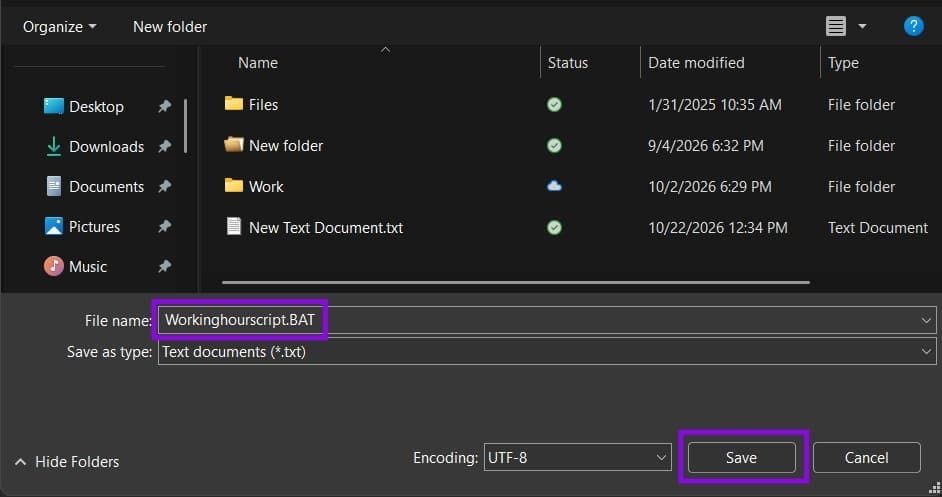The height and width of the screenshot is (497, 942).
Task: Click date 10/22/2026 12:34 PM
Action: (718, 228)
